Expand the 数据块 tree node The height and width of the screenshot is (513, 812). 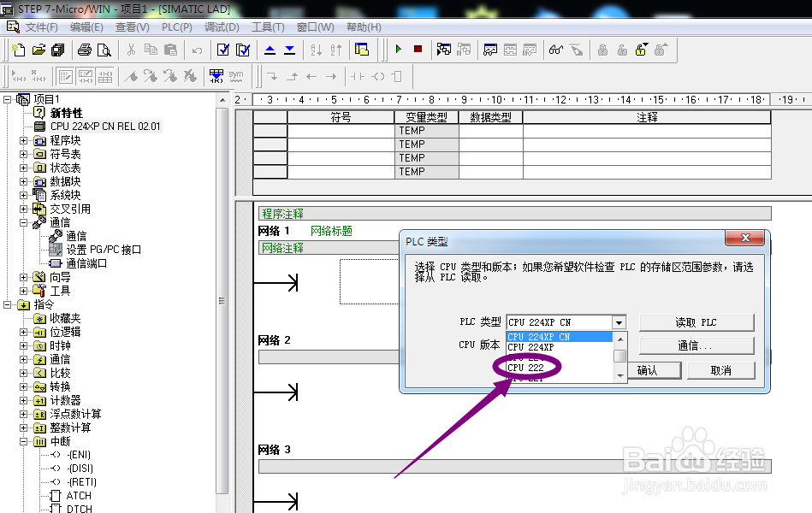click(23, 181)
